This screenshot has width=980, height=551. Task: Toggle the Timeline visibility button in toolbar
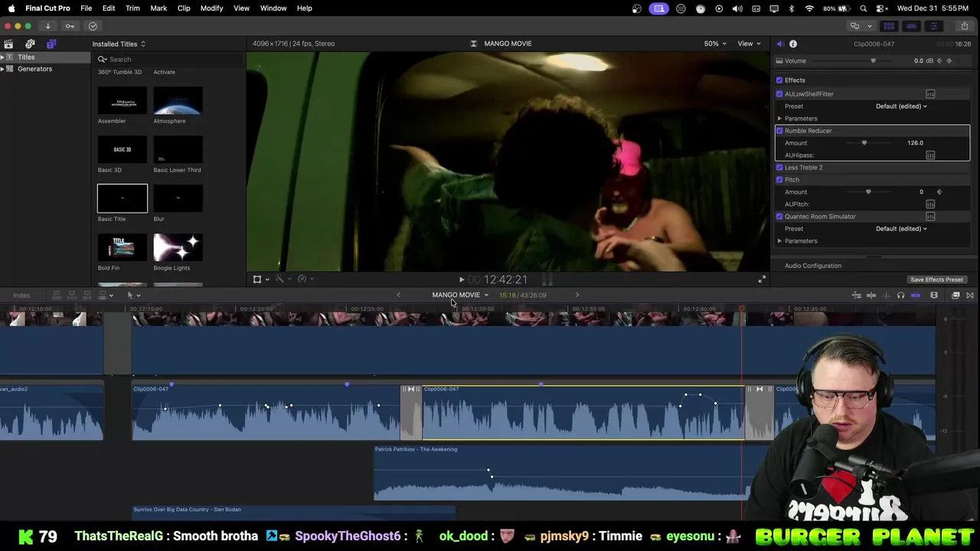click(x=911, y=26)
